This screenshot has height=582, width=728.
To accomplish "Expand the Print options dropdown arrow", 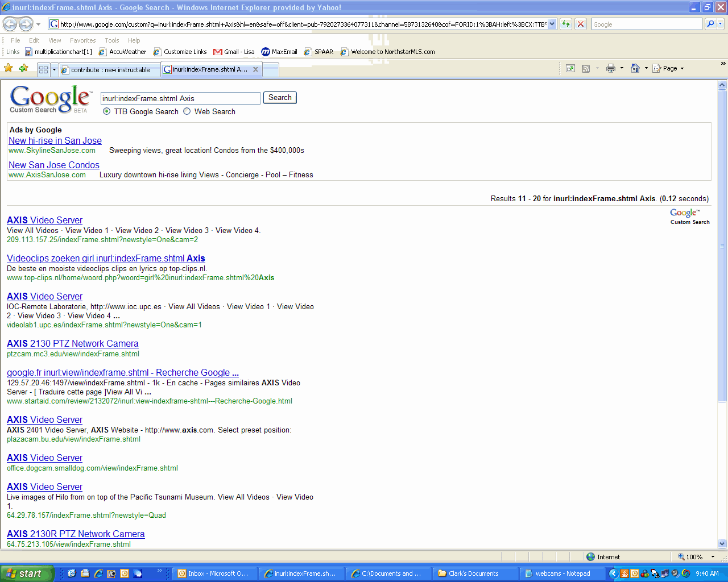I will (x=622, y=68).
